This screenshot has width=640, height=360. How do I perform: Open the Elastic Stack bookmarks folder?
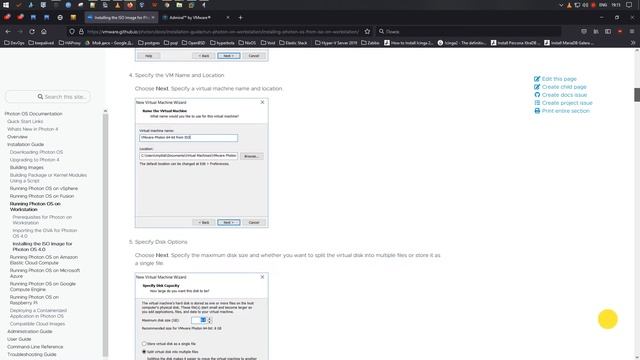tap(293, 42)
